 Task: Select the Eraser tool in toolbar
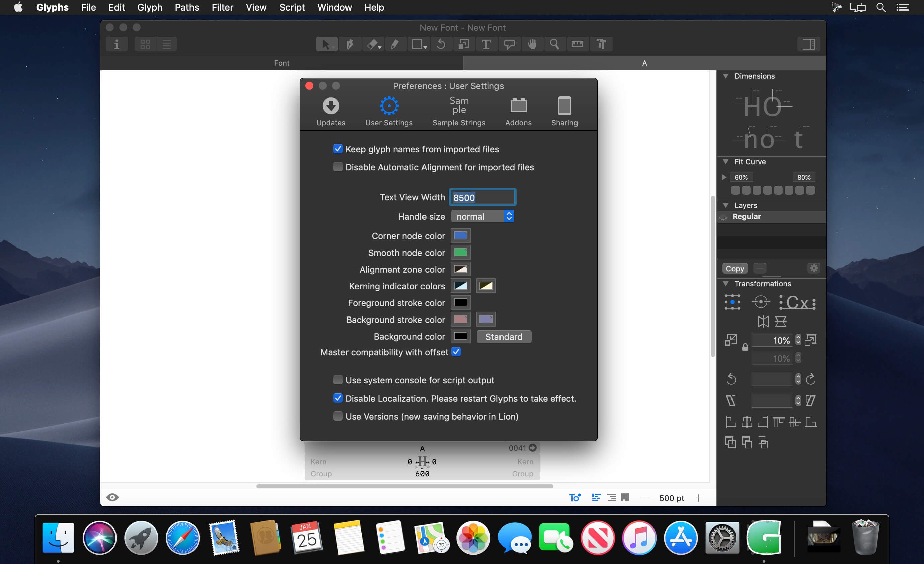click(373, 44)
